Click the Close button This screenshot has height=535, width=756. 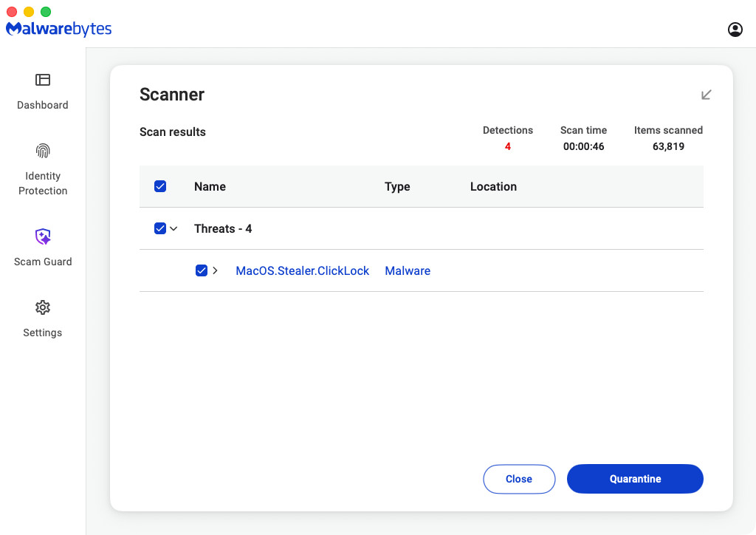pyautogui.click(x=519, y=479)
